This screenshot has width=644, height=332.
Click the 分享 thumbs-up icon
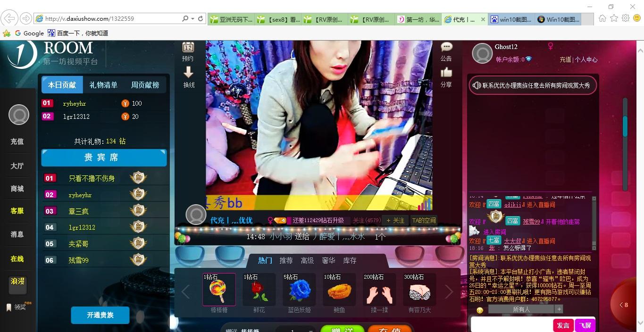coord(446,72)
